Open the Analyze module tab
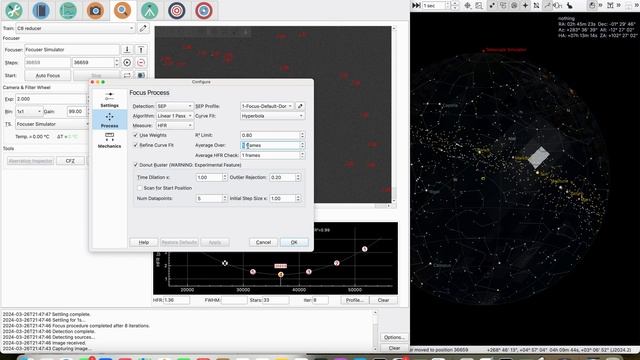 coord(68,10)
